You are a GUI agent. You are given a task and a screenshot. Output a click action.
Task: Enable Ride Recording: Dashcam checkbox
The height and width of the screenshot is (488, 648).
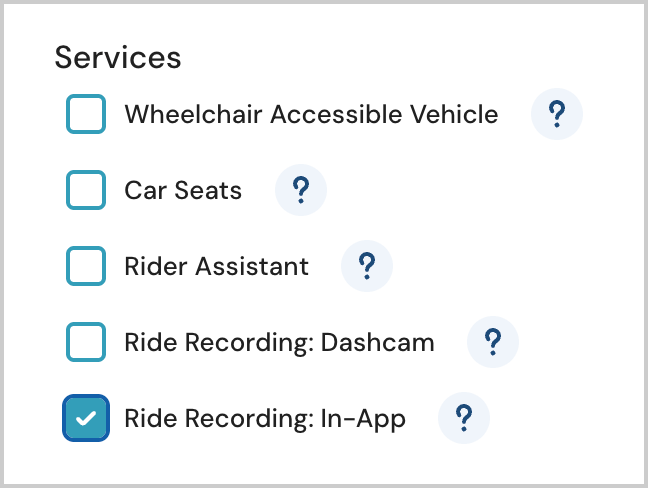click(86, 343)
